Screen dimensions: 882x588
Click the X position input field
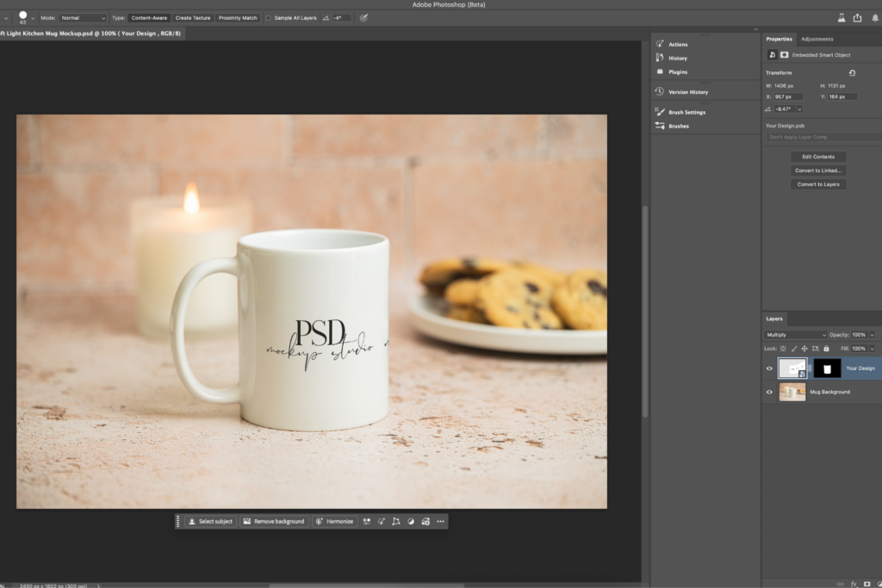(x=789, y=96)
